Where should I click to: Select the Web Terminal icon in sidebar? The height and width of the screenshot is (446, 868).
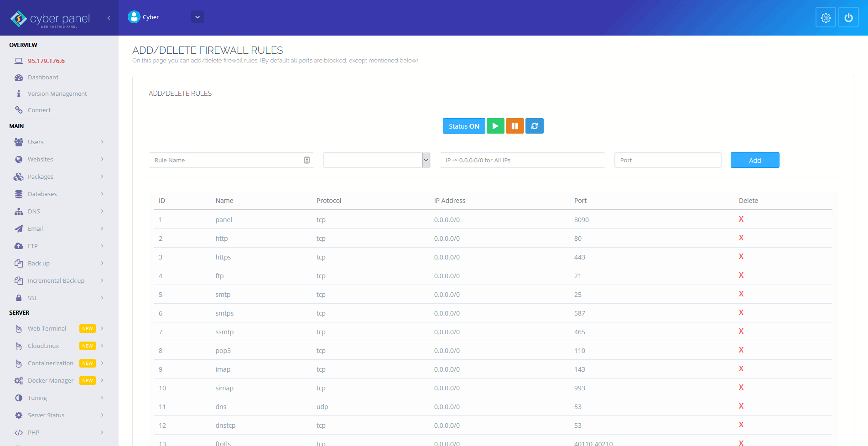tap(18, 328)
